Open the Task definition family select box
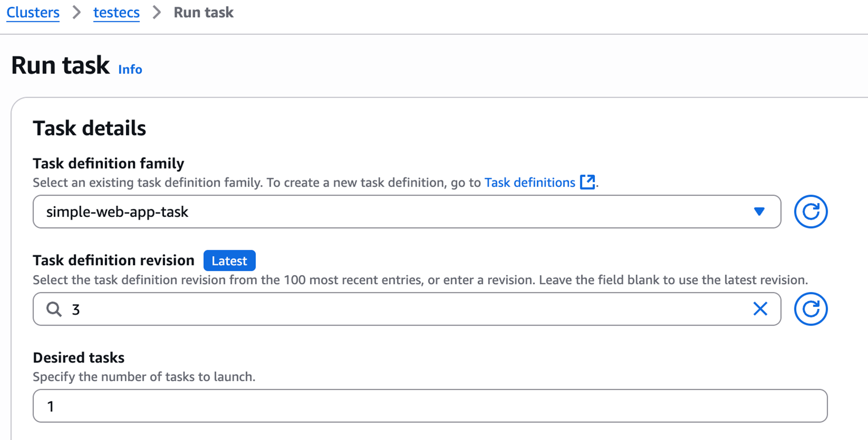 point(391,212)
